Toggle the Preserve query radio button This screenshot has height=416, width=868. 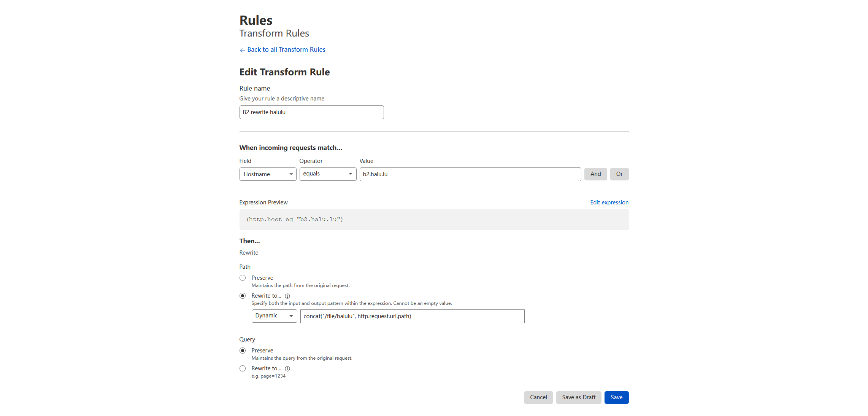coord(243,350)
